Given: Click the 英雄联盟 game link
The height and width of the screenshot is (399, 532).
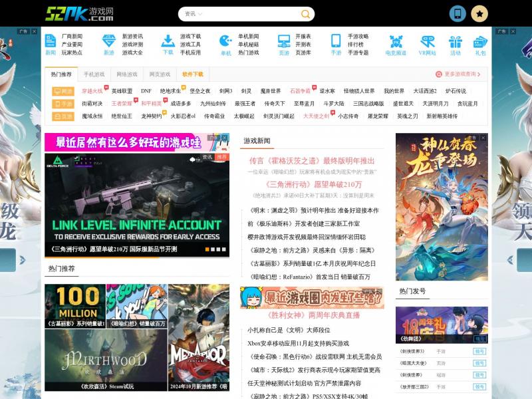Looking at the screenshot, I should click(x=122, y=91).
